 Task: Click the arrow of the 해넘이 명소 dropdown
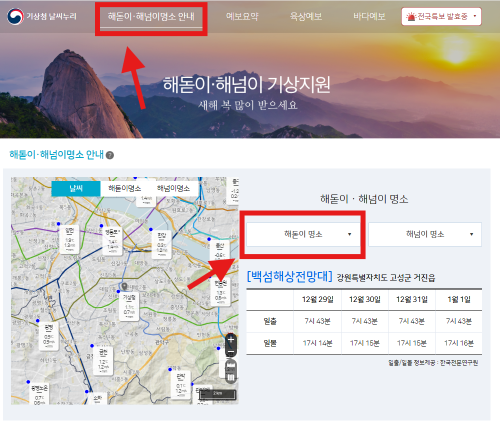click(471, 234)
